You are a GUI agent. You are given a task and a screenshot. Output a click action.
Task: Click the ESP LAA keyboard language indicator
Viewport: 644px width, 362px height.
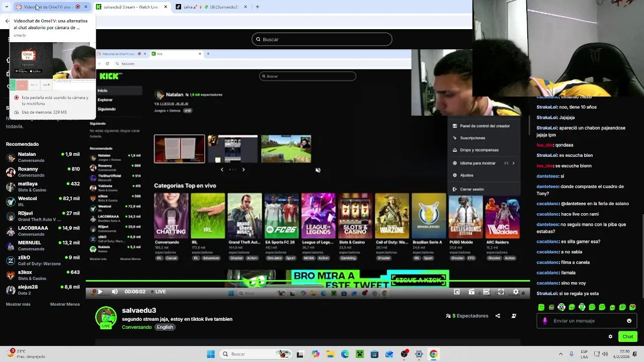[584, 354]
